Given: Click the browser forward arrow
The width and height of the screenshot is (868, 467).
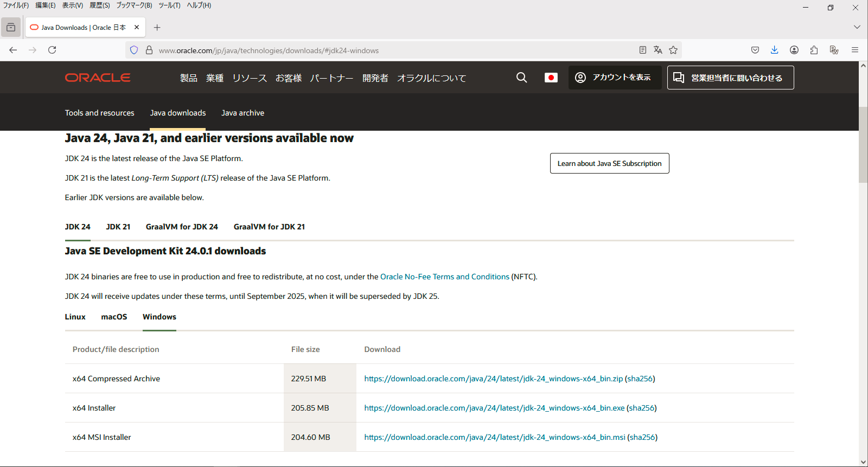Looking at the screenshot, I should point(33,50).
